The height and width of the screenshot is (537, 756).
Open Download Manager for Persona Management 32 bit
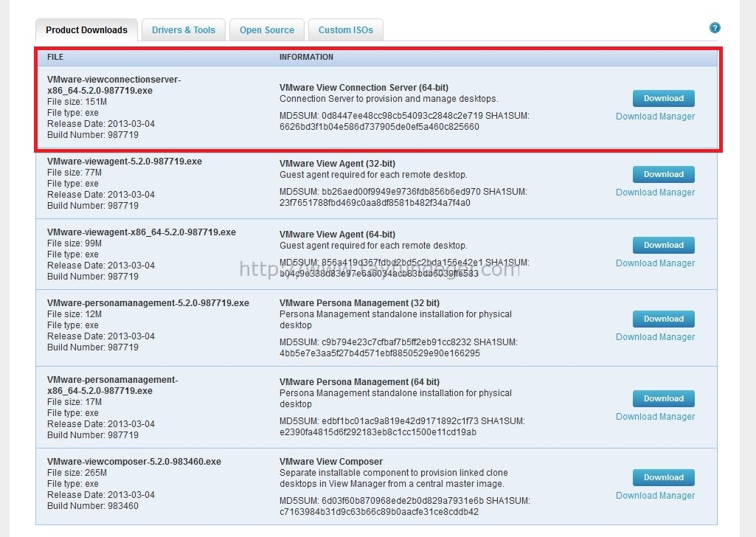655,337
